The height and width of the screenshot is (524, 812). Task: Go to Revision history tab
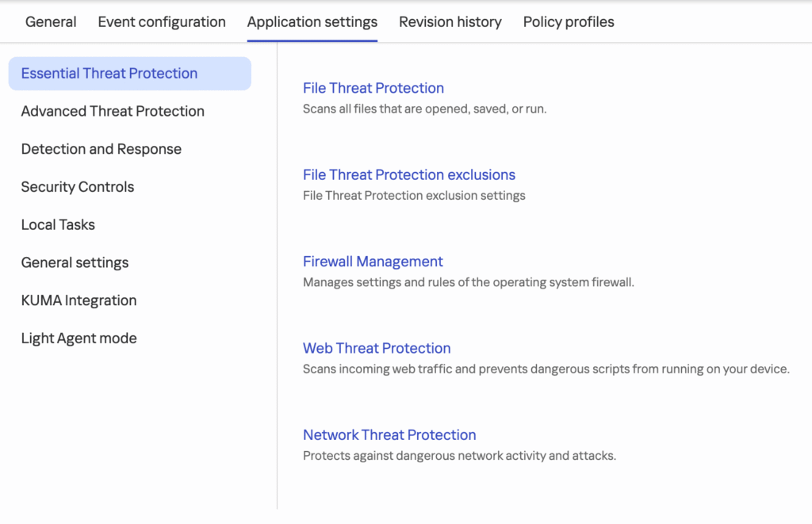pyautogui.click(x=450, y=22)
